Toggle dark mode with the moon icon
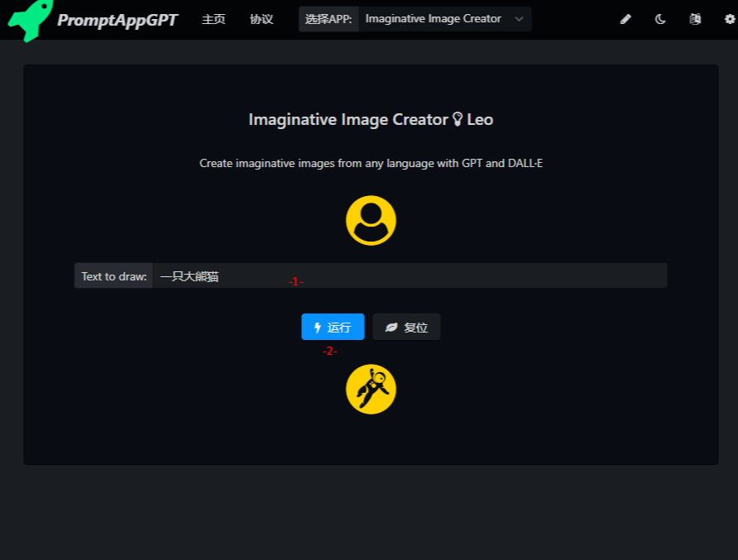The image size is (738, 560). pyautogui.click(x=660, y=19)
